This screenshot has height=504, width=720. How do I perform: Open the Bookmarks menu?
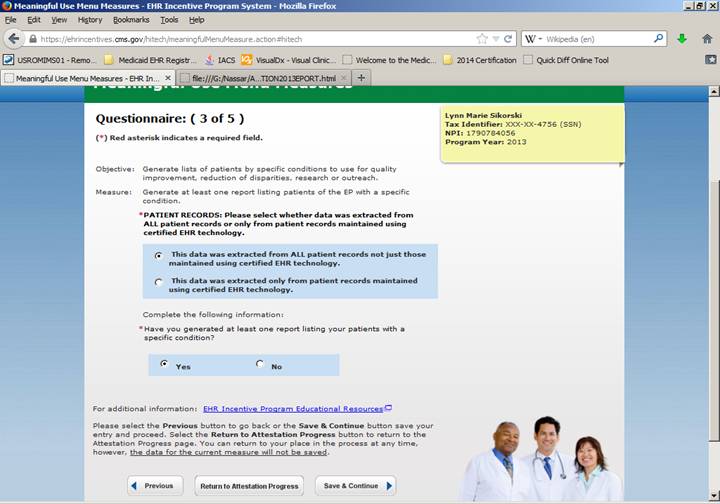pyautogui.click(x=130, y=19)
